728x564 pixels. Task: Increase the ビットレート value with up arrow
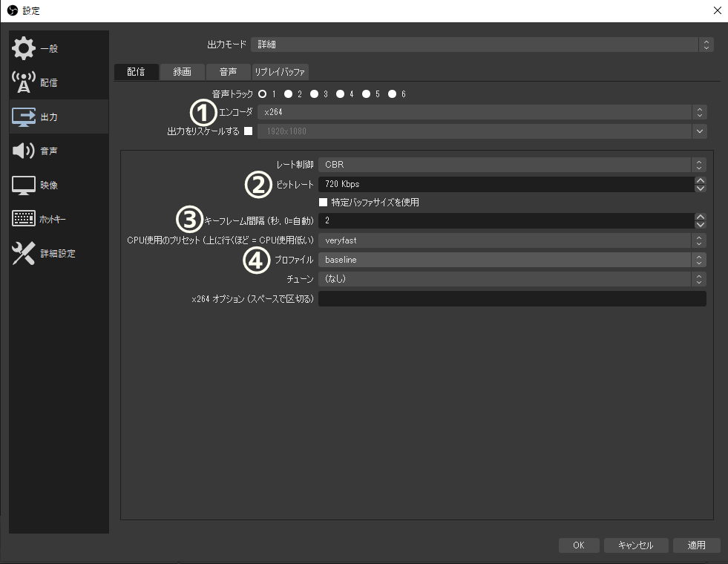coord(701,180)
